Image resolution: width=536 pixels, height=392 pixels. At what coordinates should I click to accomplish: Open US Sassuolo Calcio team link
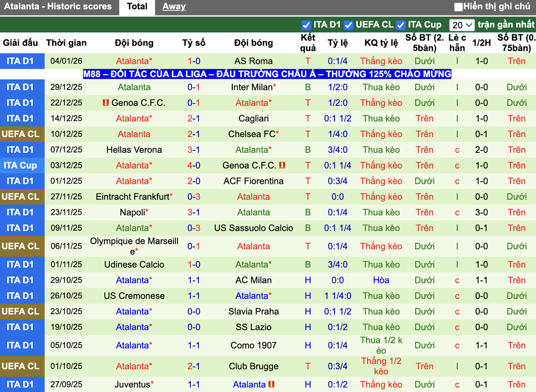coord(254,228)
